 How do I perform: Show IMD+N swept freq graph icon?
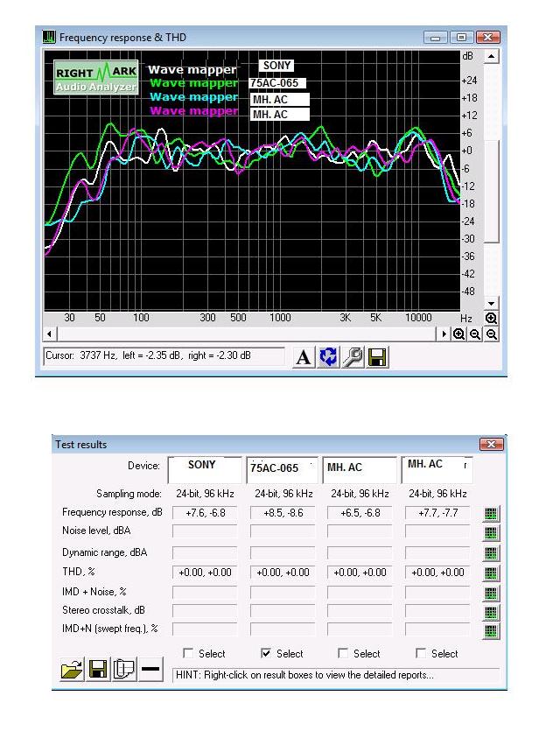coord(491,631)
